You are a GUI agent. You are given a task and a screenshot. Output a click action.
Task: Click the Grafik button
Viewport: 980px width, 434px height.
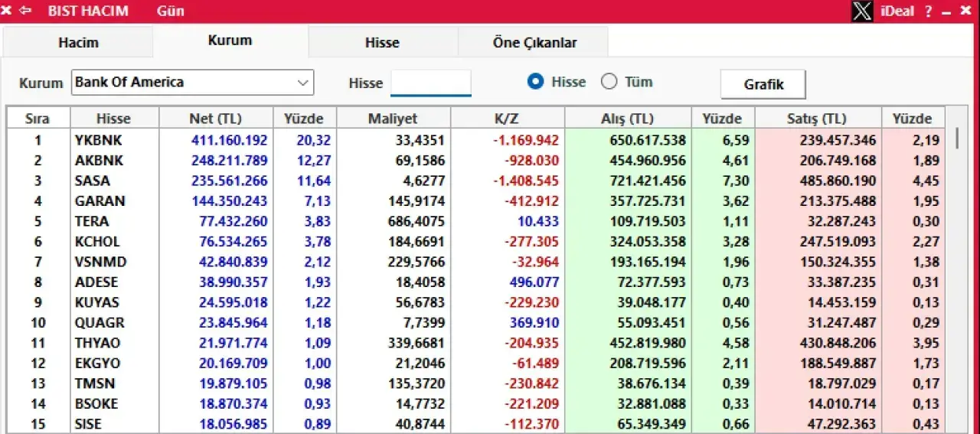click(x=763, y=84)
